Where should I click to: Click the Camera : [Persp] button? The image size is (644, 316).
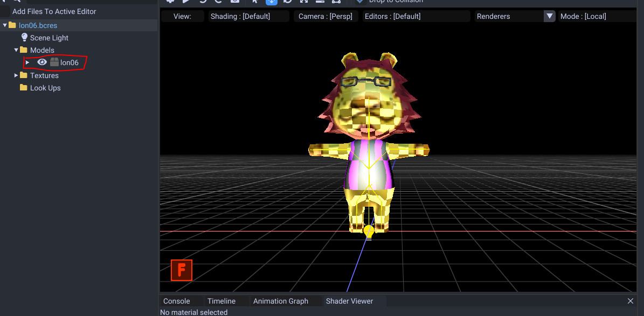[x=326, y=16]
